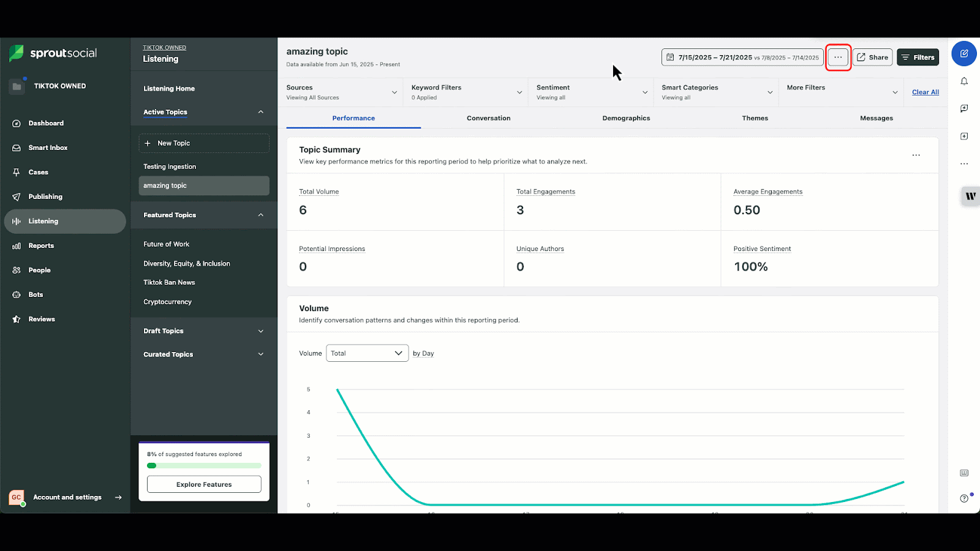Screen dimensions: 980x551
Task: Click the calendar icon in the date range picker
Action: [x=671, y=57]
